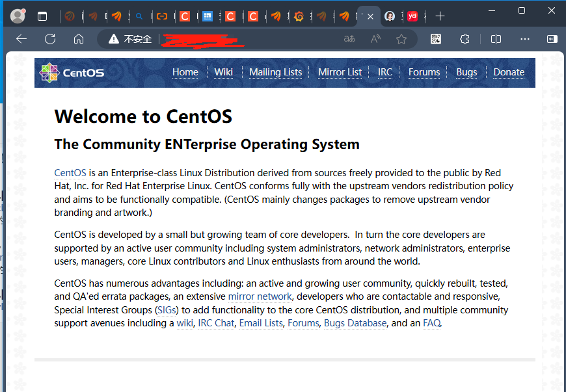
Task: Follow the mirror network link
Action: tap(260, 296)
